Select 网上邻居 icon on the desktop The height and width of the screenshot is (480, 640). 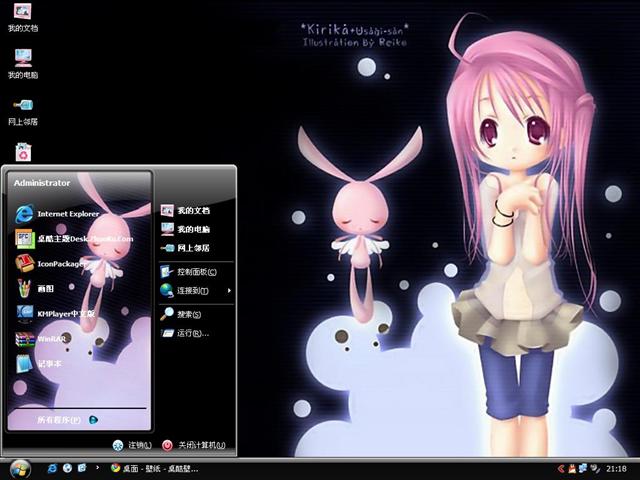[x=22, y=108]
